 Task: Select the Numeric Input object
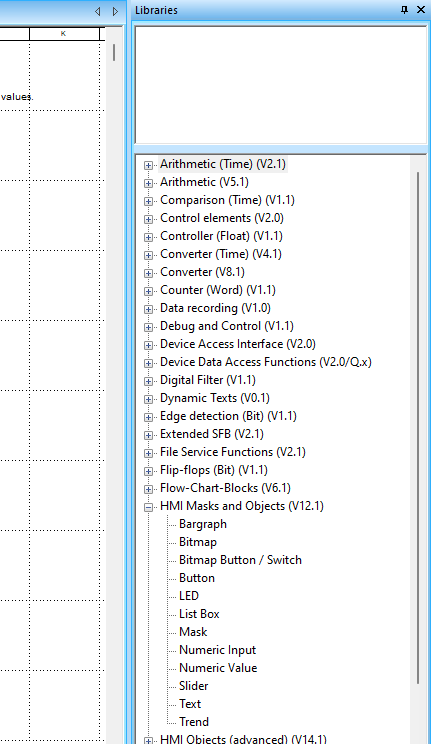pos(217,650)
